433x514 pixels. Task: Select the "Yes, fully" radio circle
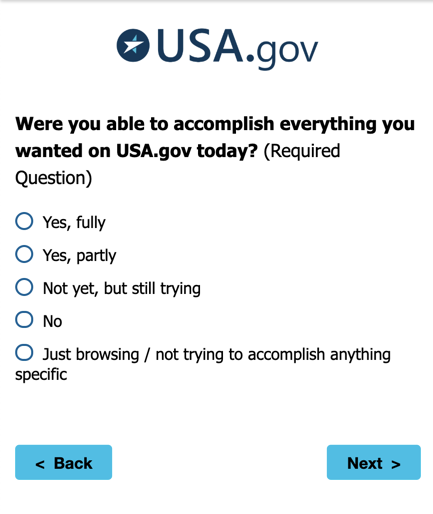click(24, 221)
